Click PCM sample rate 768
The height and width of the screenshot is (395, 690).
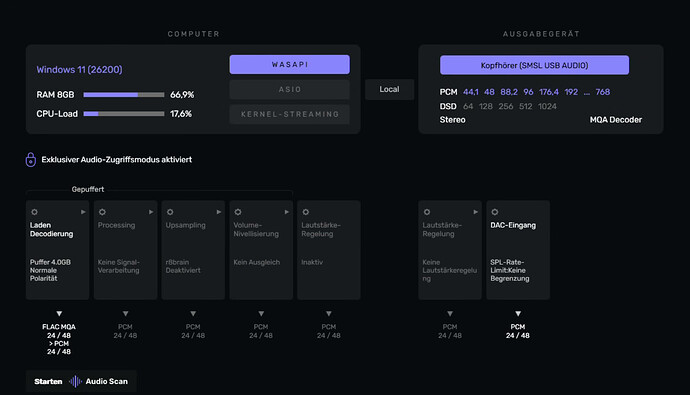pos(602,92)
